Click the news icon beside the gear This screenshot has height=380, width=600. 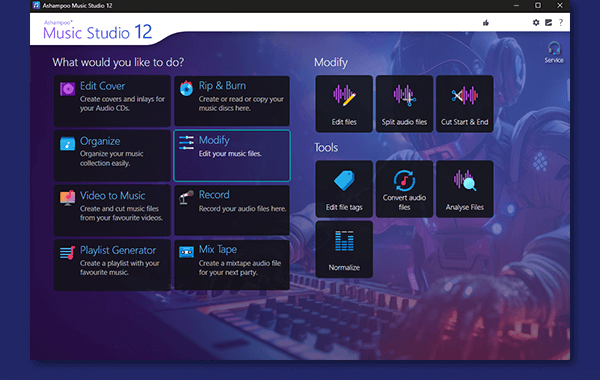point(548,23)
